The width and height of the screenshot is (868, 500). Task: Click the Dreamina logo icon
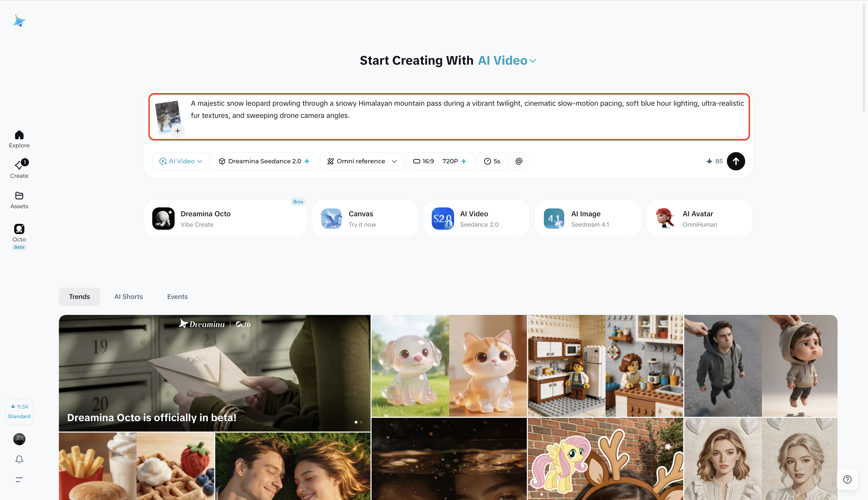tap(19, 21)
